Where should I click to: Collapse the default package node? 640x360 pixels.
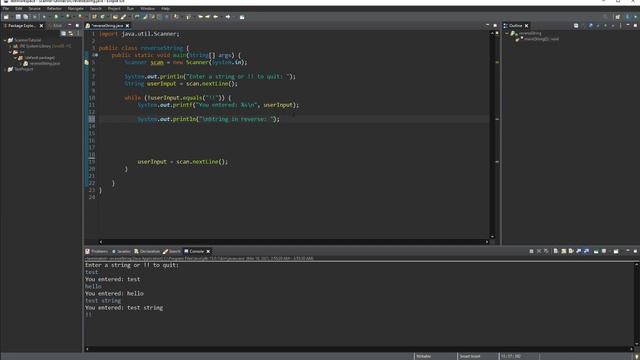tap(15, 58)
